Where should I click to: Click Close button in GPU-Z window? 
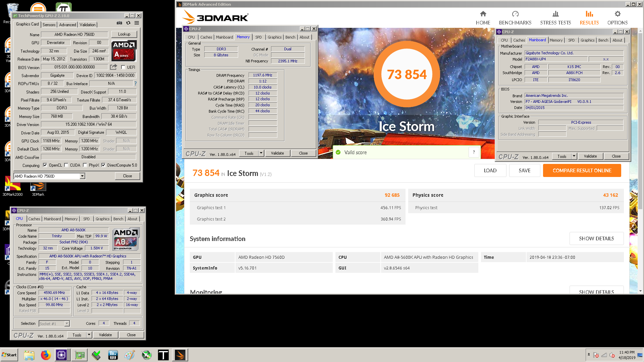127,176
